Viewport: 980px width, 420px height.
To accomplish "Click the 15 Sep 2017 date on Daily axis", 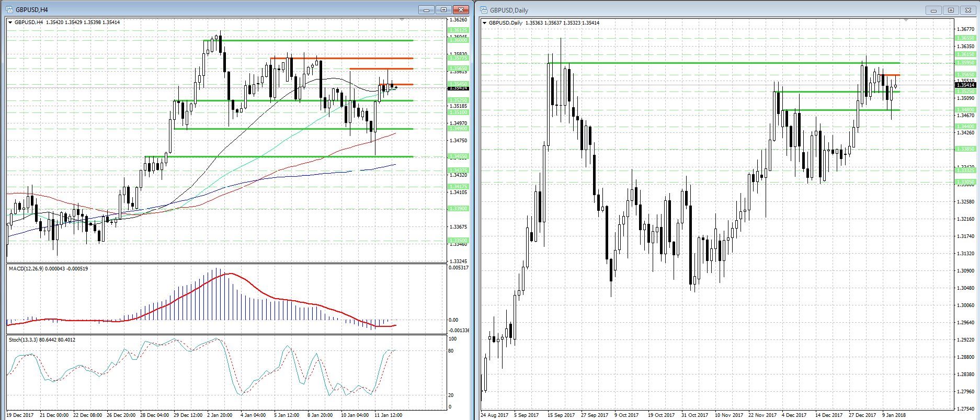I will tap(561, 415).
